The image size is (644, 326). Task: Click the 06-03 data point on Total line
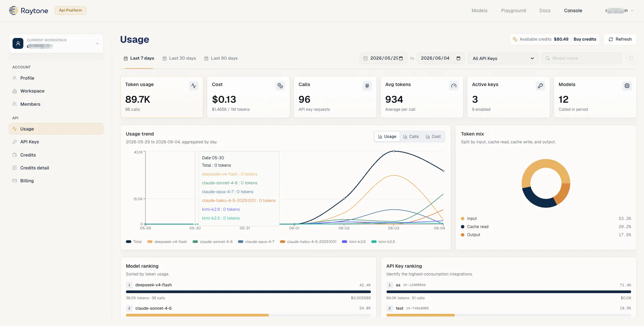pyautogui.click(x=394, y=151)
